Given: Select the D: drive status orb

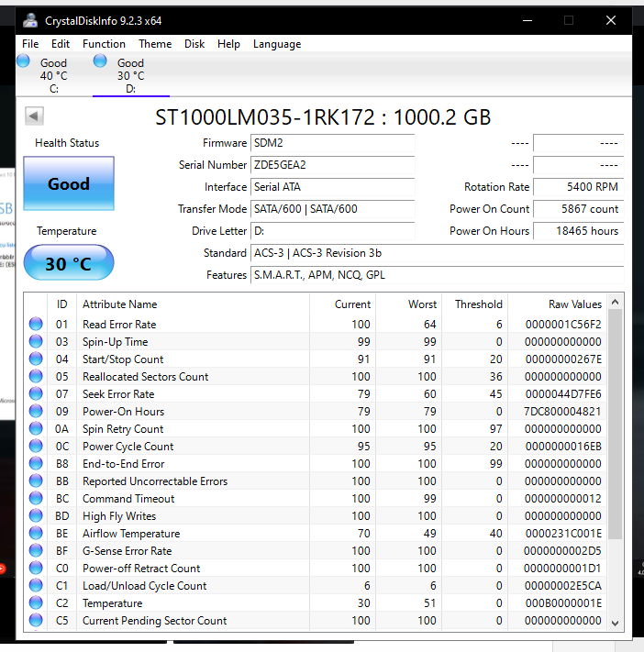Looking at the screenshot, I should point(100,61).
